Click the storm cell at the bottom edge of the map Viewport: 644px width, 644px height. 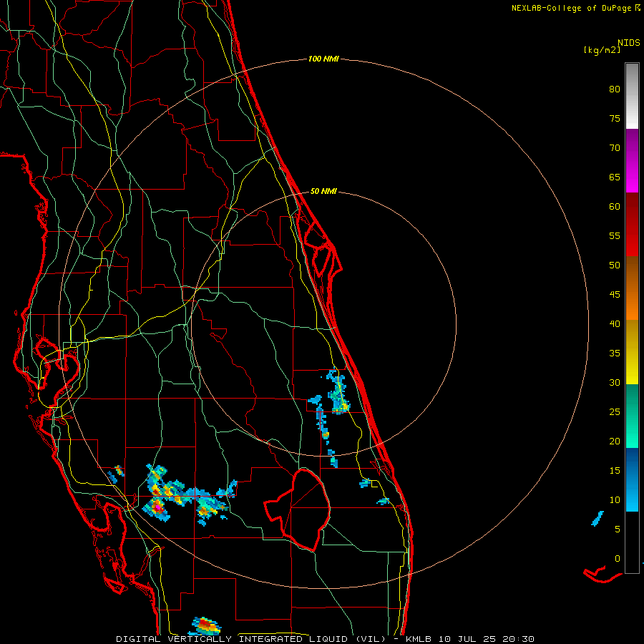[x=205, y=626]
